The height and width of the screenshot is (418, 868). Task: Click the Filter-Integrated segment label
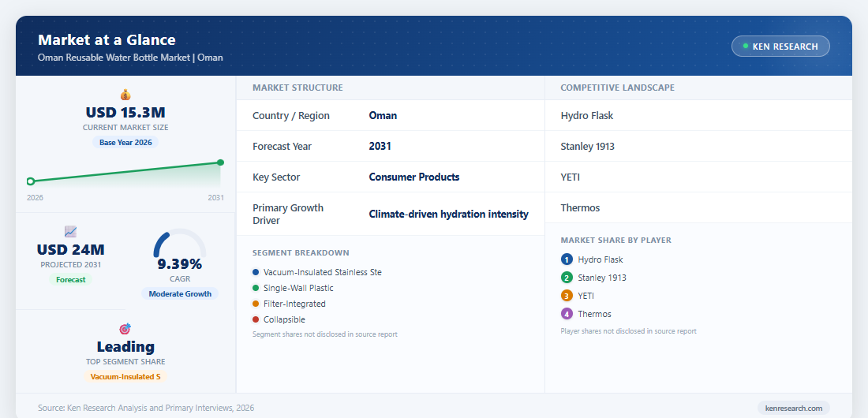(x=294, y=304)
